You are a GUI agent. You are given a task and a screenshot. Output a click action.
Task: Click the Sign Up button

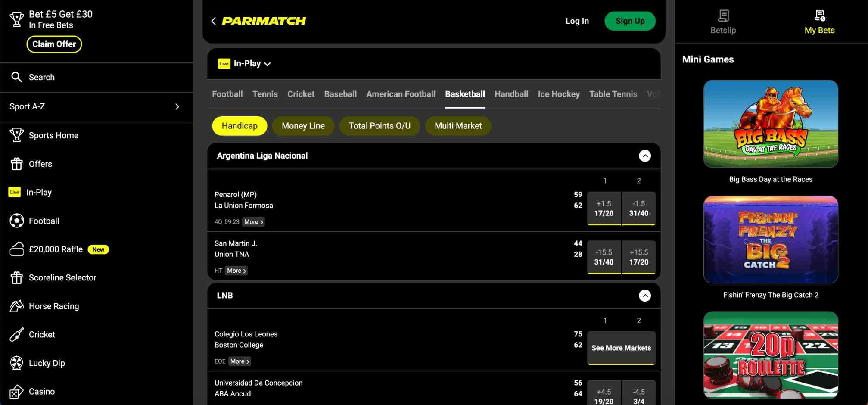tap(630, 21)
